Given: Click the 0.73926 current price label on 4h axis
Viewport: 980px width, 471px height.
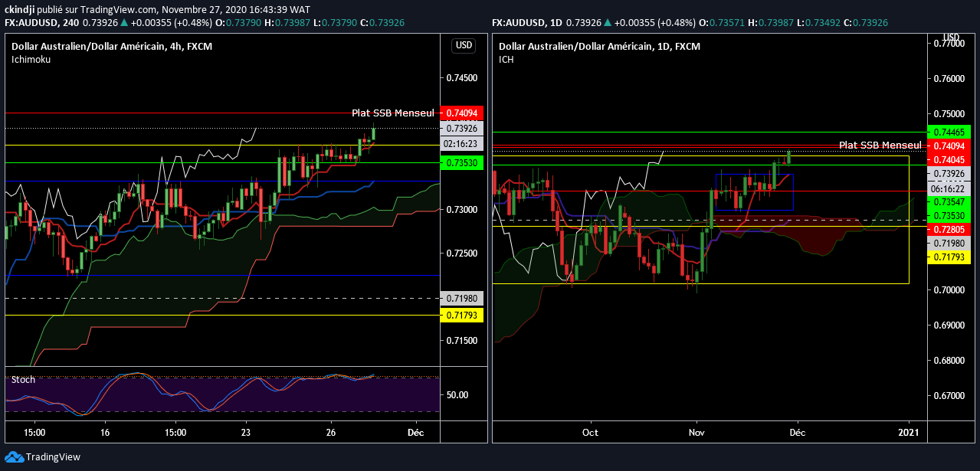Looking at the screenshot, I should [461, 128].
